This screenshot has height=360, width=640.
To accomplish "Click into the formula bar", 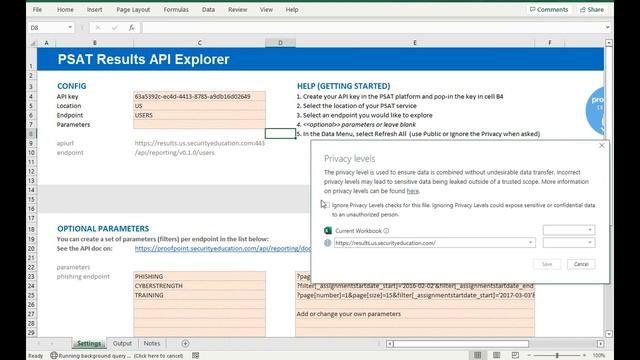I will [x=372, y=27].
